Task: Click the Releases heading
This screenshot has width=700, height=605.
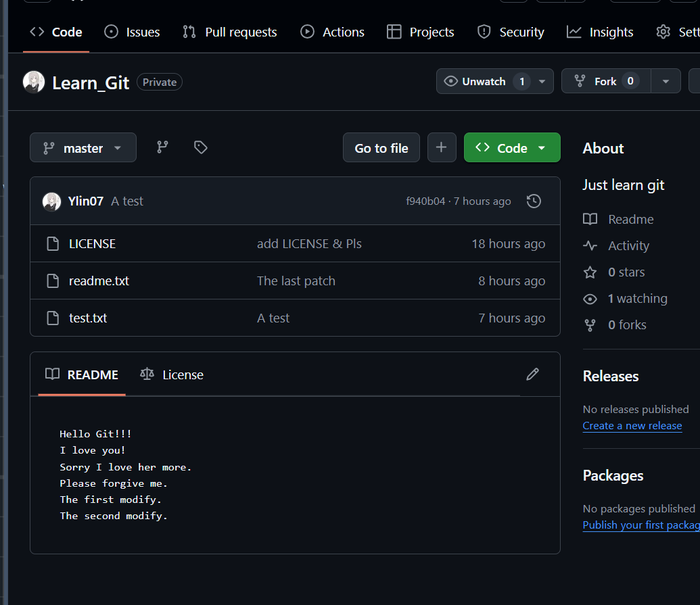Action: click(611, 376)
